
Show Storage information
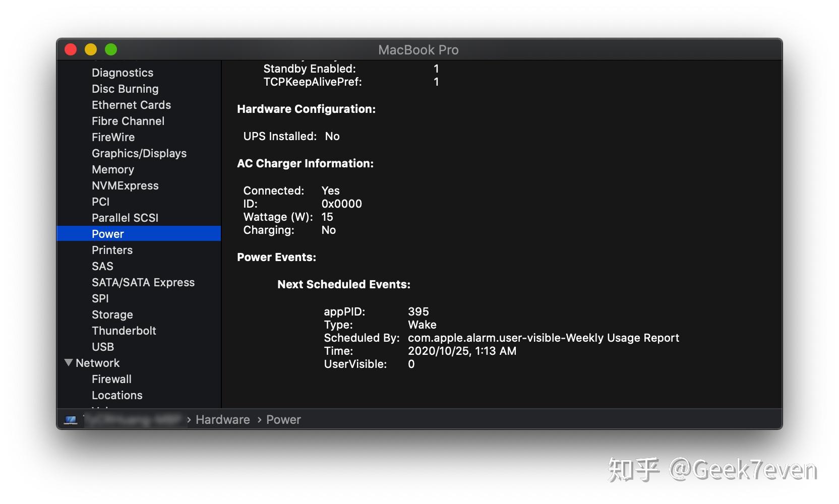pyautogui.click(x=112, y=314)
